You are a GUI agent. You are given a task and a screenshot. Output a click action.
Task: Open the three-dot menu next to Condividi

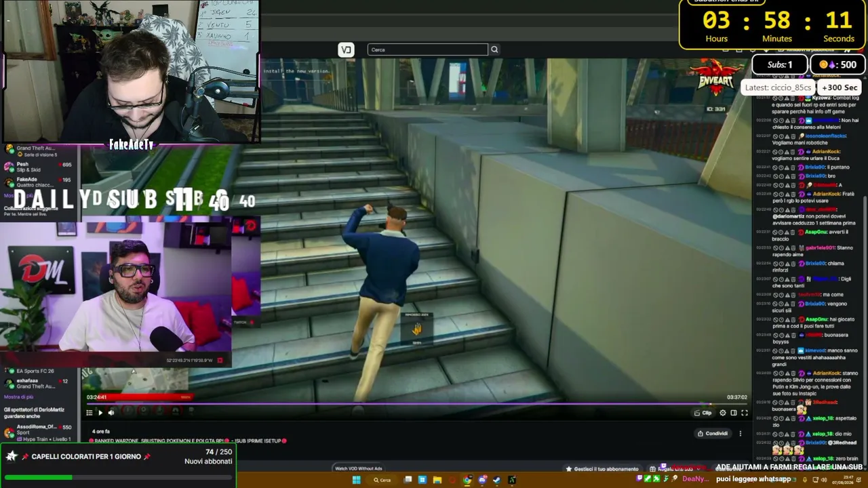(741, 434)
